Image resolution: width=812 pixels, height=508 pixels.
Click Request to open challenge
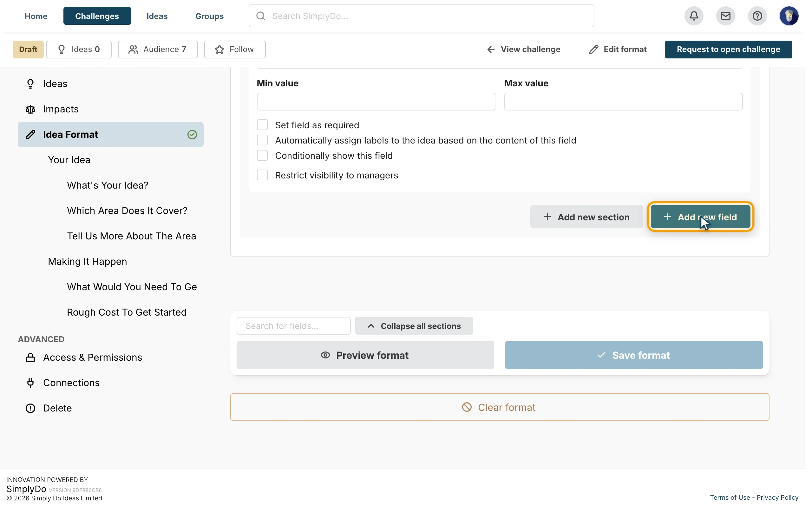click(x=728, y=50)
